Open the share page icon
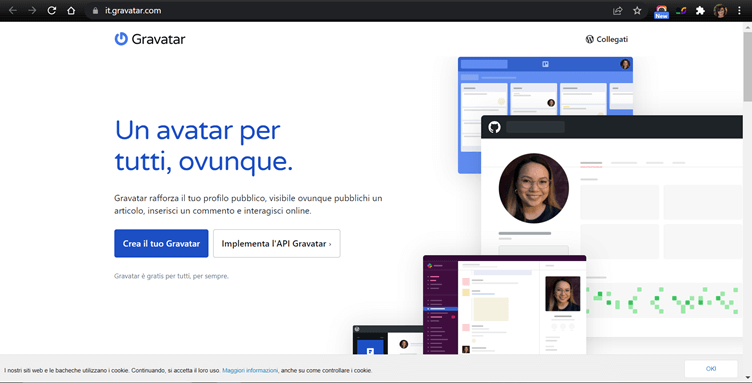Viewport: 752px width, 383px height. click(x=618, y=11)
